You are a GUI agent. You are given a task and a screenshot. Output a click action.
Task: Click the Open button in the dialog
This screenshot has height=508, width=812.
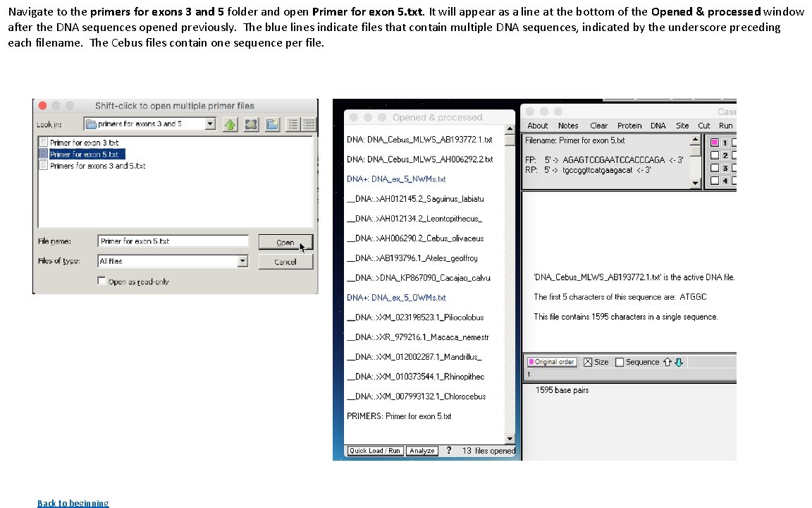[285, 241]
